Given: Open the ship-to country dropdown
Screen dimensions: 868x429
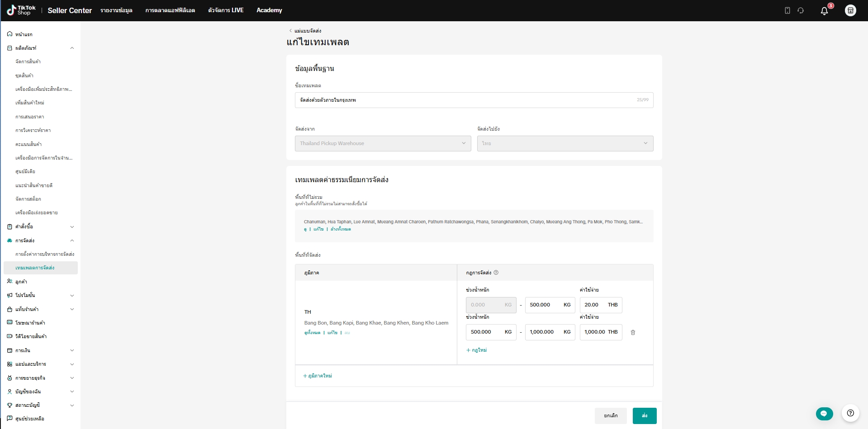Looking at the screenshot, I should pos(564,143).
